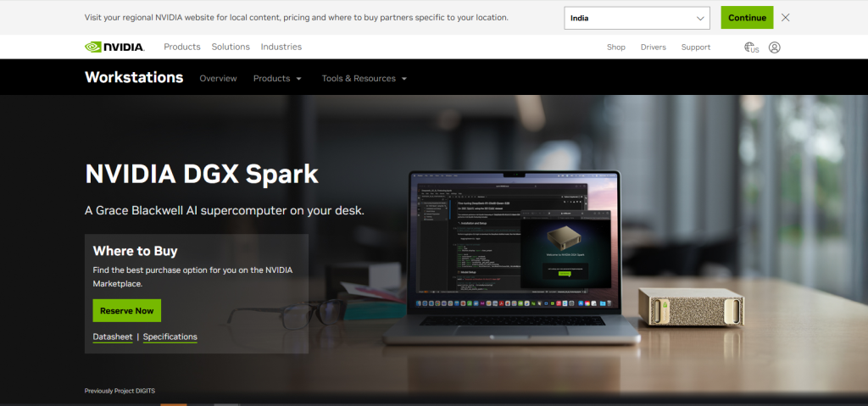The image size is (868, 406).
Task: Click the DGX Spark device image
Action: pos(691,308)
